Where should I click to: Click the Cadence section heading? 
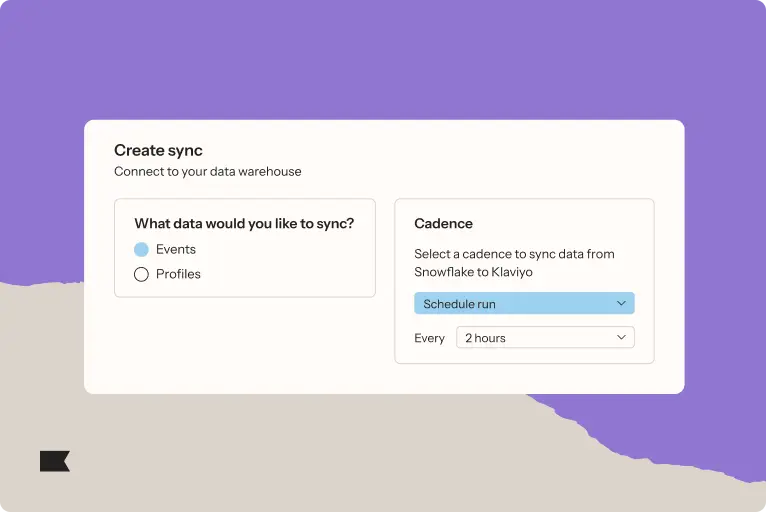click(x=443, y=224)
